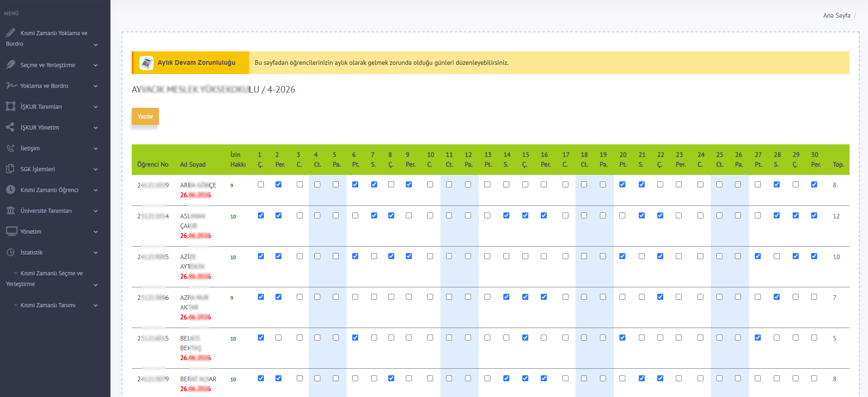Click the calculator icon in Aylık Devam Zorunluluğu banner
Screen dimensions: 868x397
click(147, 62)
